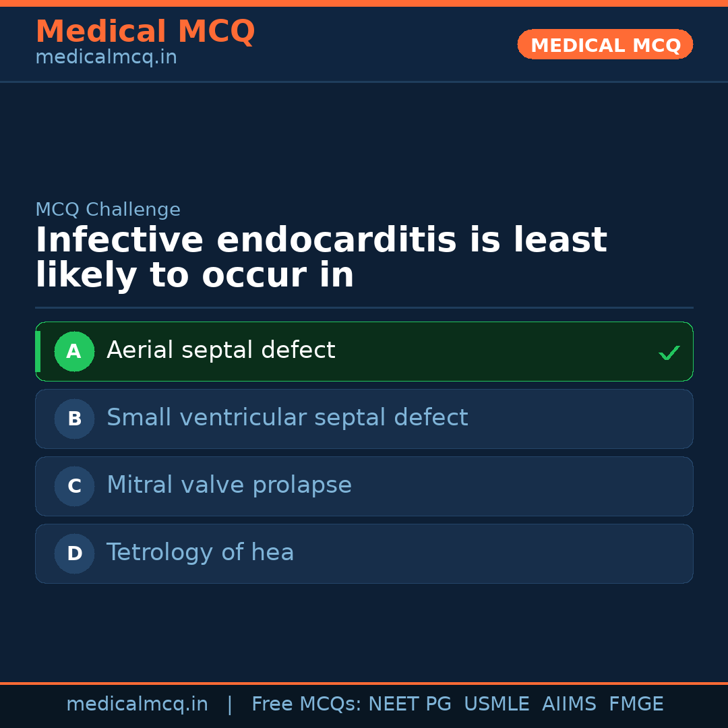728x728 pixels.
Task: Click the green checkmark on option A
Action: (669, 353)
